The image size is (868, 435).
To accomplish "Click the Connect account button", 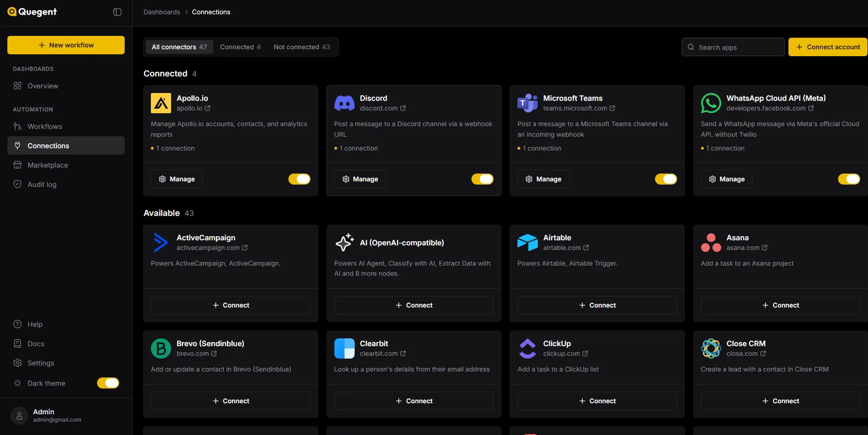I will pyautogui.click(x=828, y=47).
